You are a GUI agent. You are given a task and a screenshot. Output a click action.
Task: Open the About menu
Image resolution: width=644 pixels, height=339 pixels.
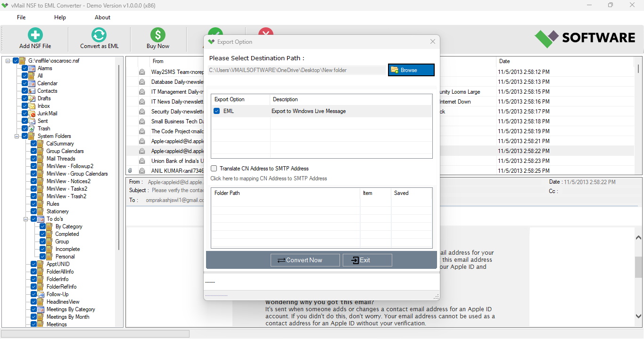[x=102, y=17]
